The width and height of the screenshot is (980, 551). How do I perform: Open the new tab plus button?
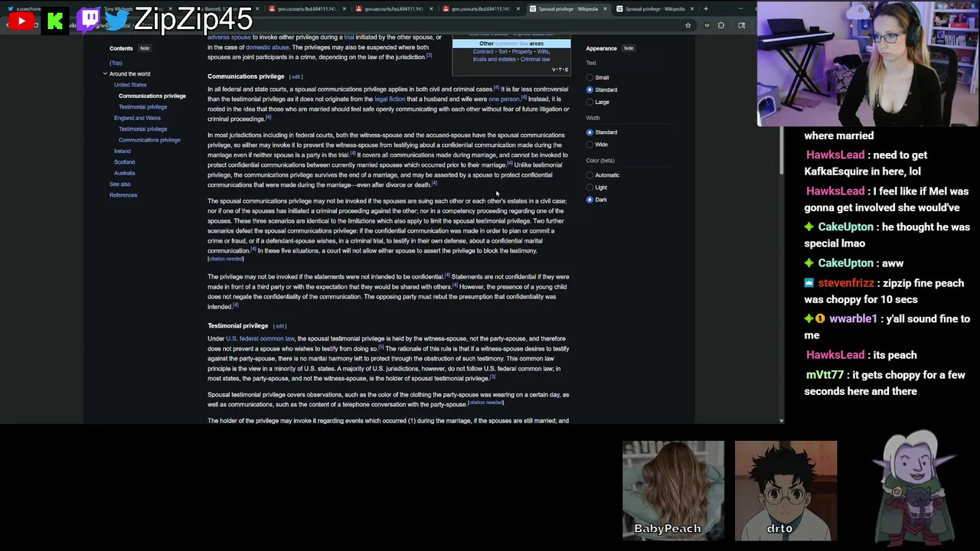click(x=705, y=8)
